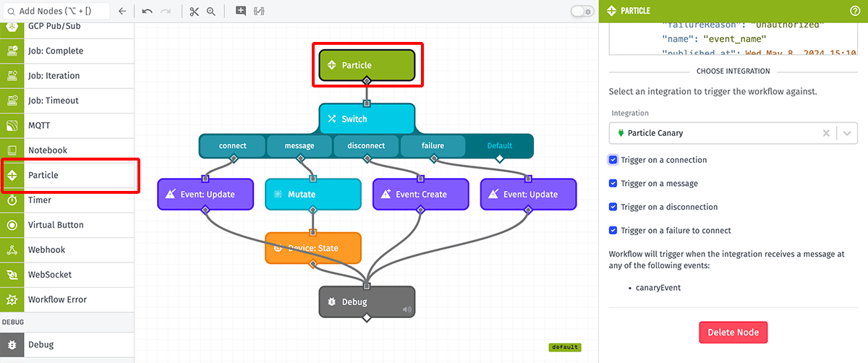Image resolution: width=868 pixels, height=363 pixels.
Task: Click the Virtual Button label
Action: [x=56, y=225]
